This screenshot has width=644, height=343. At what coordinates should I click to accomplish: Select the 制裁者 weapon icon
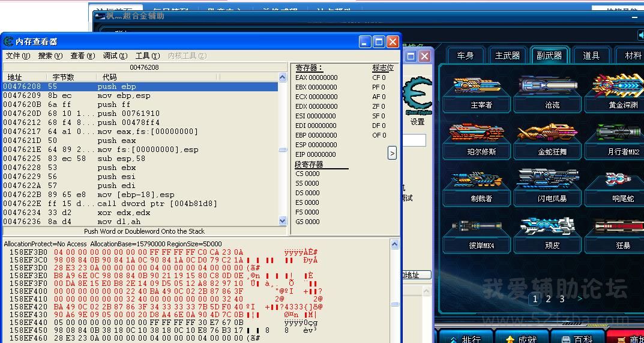(481, 180)
